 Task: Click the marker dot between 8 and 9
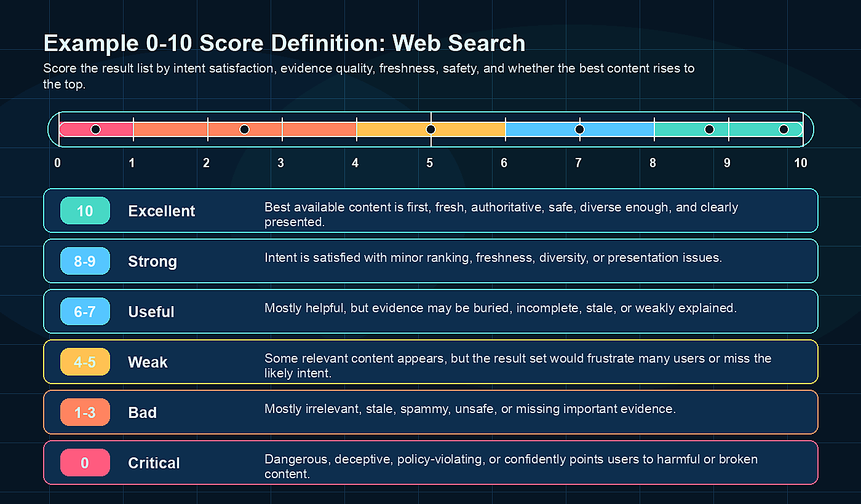tap(709, 129)
